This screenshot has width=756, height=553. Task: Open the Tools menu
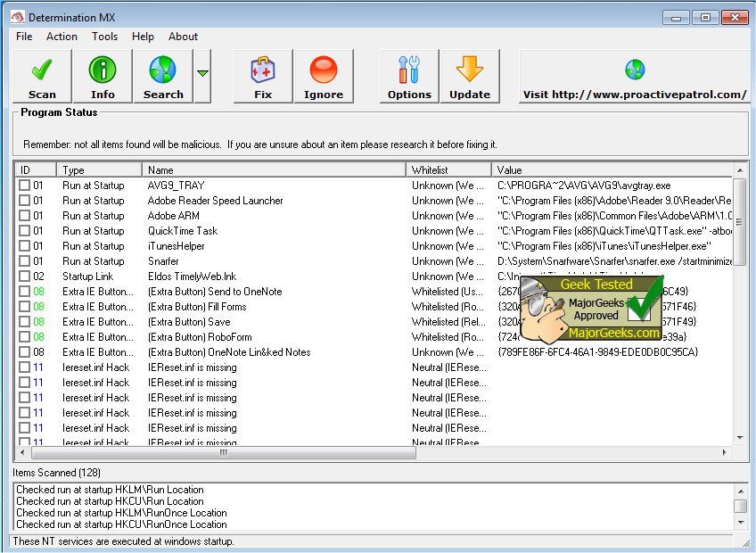click(x=104, y=37)
